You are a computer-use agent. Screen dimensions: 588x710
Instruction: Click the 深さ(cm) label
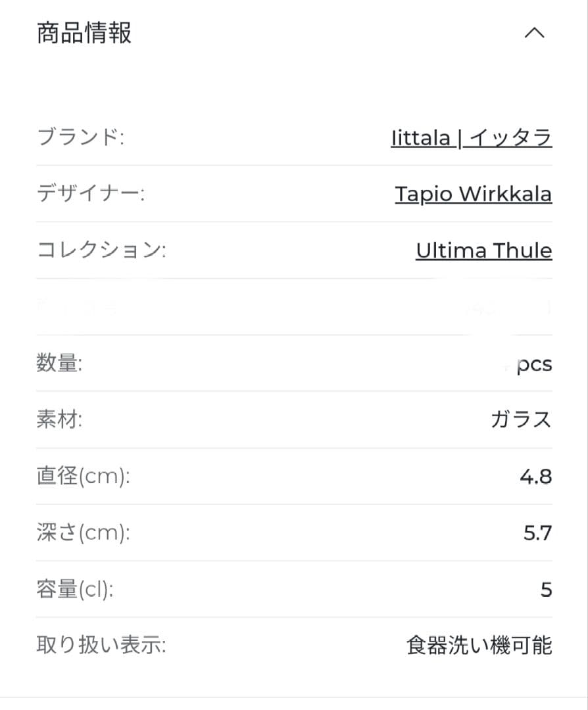[83, 533]
